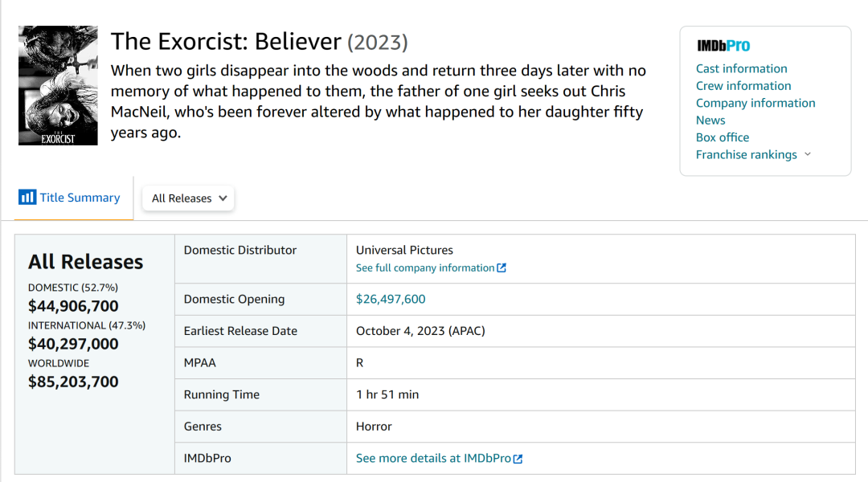Click external link icon after full company information
868x482 pixels.
(x=502, y=268)
